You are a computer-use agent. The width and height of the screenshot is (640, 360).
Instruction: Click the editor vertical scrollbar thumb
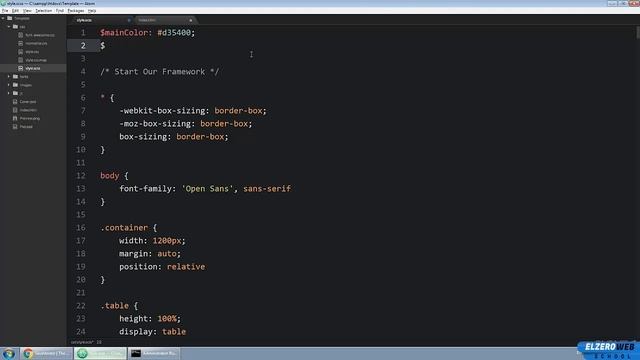coord(638,32)
